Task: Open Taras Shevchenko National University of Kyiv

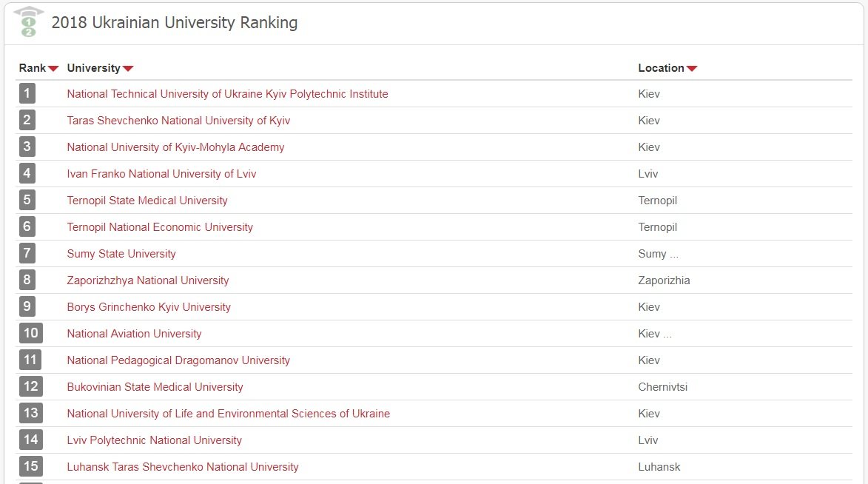Action: (178, 120)
